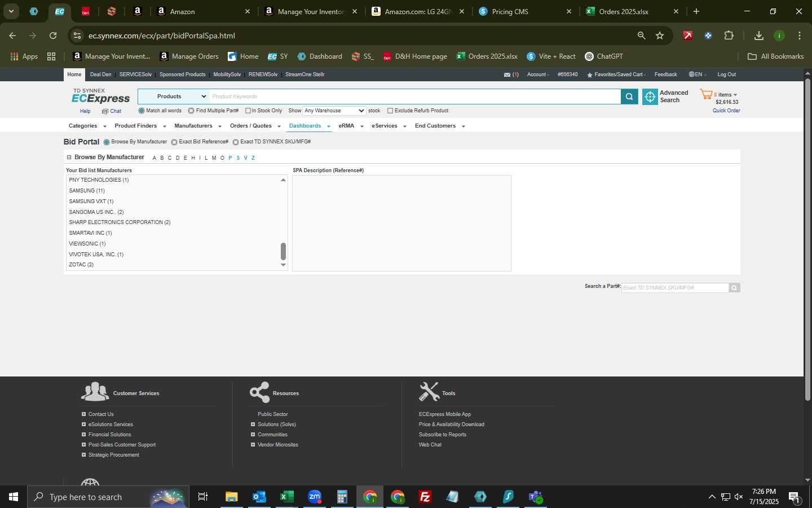812x508 pixels.
Task: Click the browser reload icon
Action: [53, 36]
